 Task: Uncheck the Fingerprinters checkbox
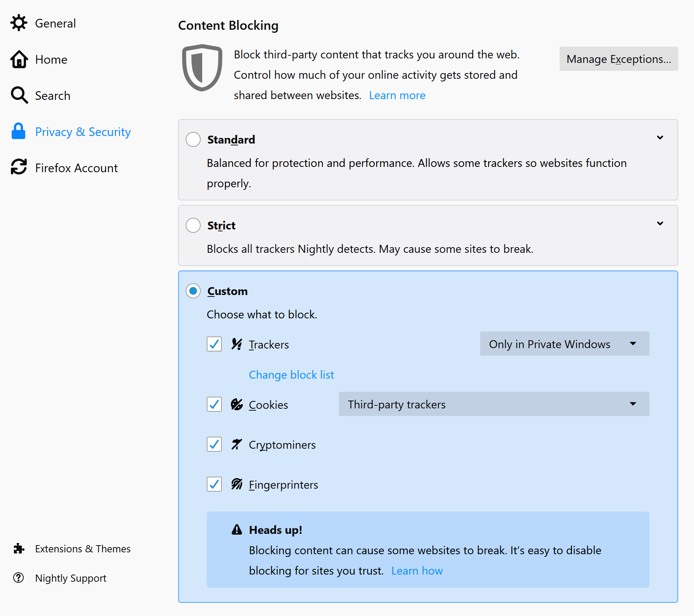click(x=214, y=484)
